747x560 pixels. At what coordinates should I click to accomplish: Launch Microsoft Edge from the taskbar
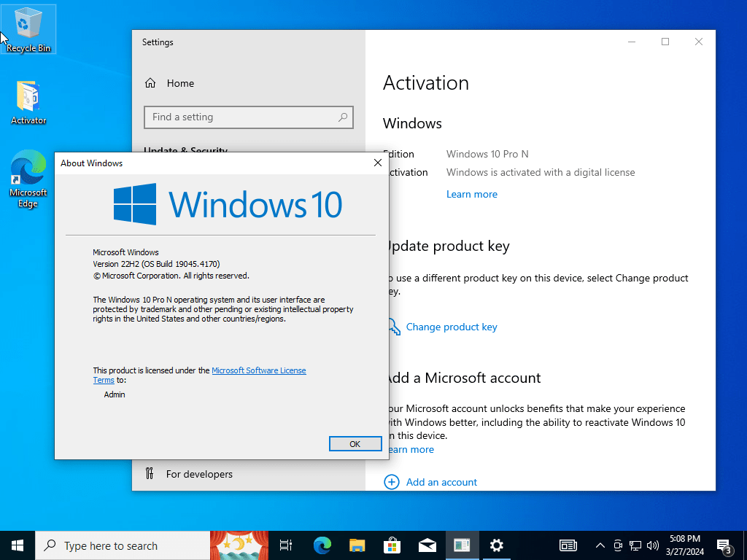click(322, 545)
